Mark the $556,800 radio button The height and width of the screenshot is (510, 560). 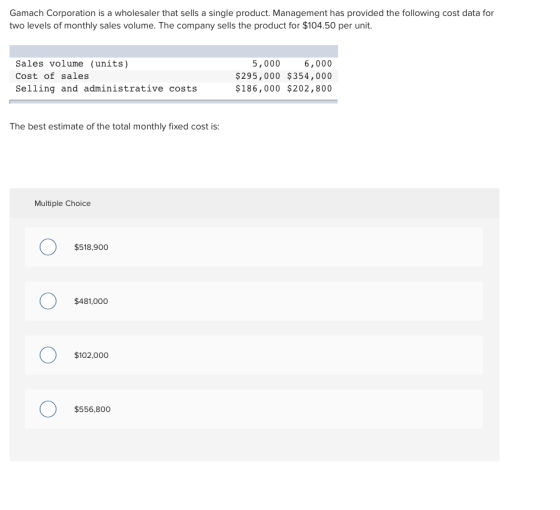pos(48,409)
